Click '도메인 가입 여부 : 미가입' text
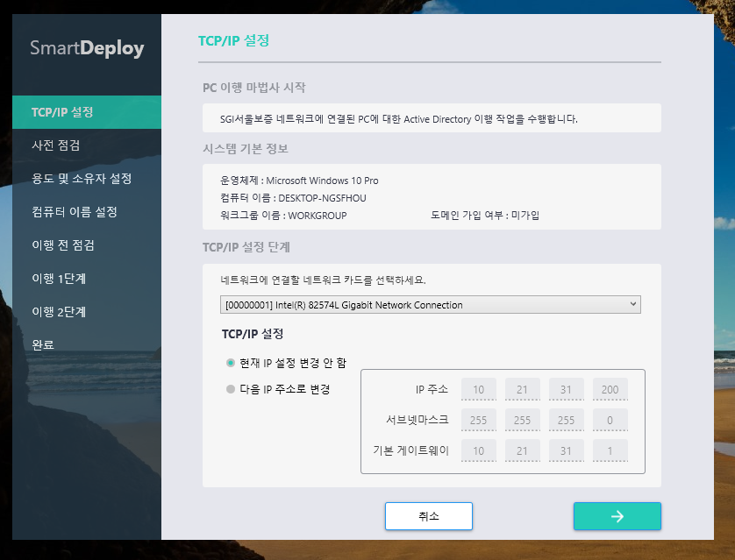 coord(485,216)
